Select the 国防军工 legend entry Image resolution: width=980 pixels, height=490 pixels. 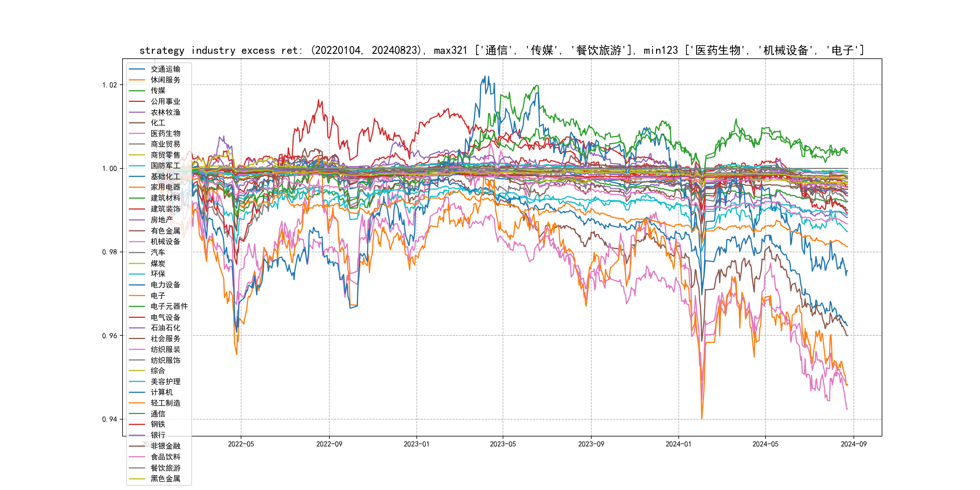pos(165,166)
